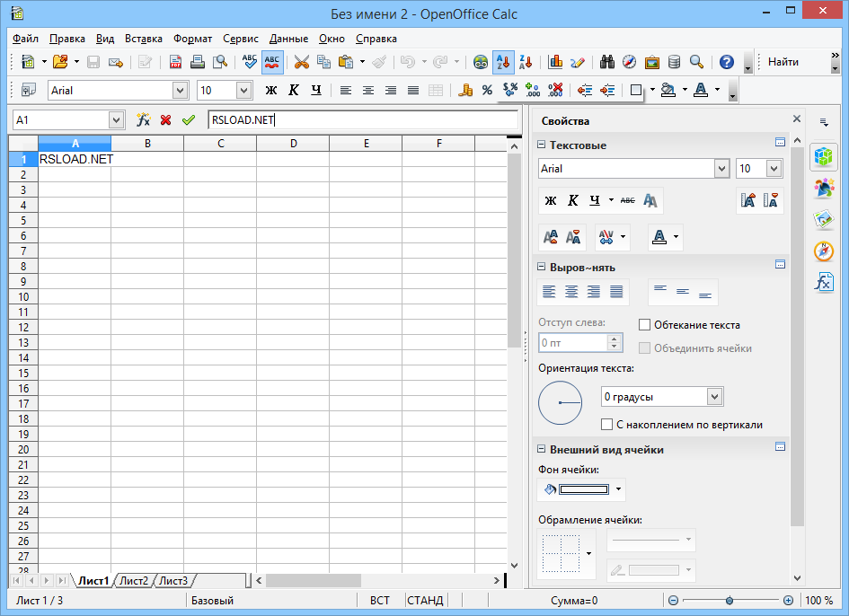Enable AutoSpellcheck from the toolbar
849x616 pixels.
[272, 63]
